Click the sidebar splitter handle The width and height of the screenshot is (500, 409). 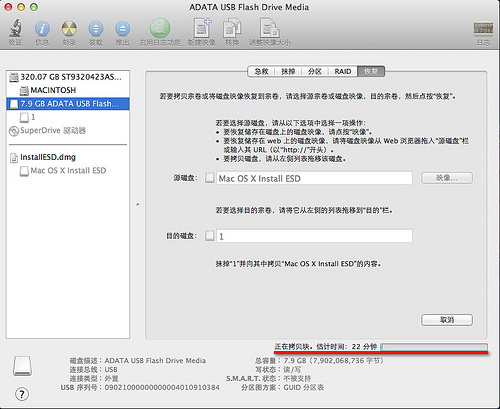point(138,204)
